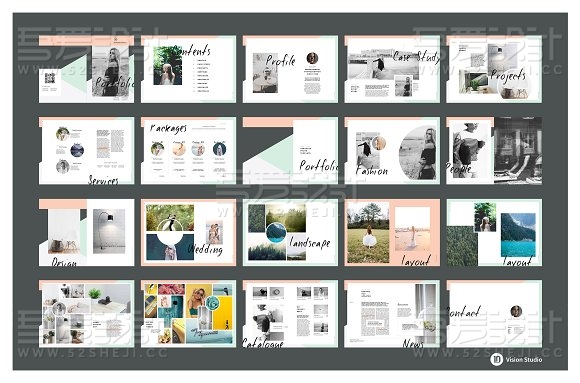This screenshot has height=383, width=580.
Task: Click the Vision Studio text label
Action: (x=524, y=359)
